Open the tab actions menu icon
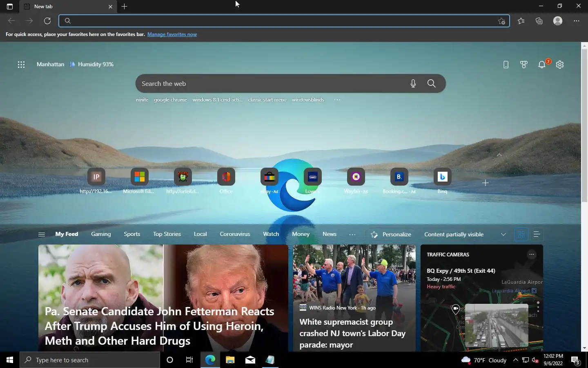 10,6
